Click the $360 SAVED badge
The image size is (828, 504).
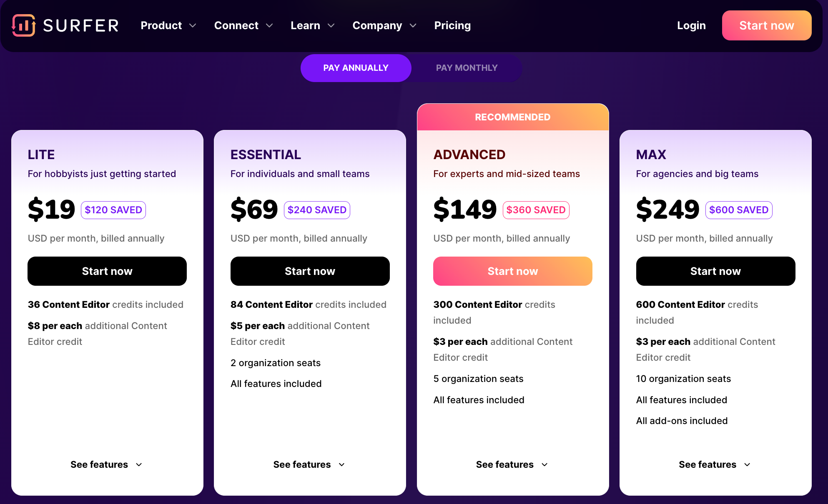[536, 210]
